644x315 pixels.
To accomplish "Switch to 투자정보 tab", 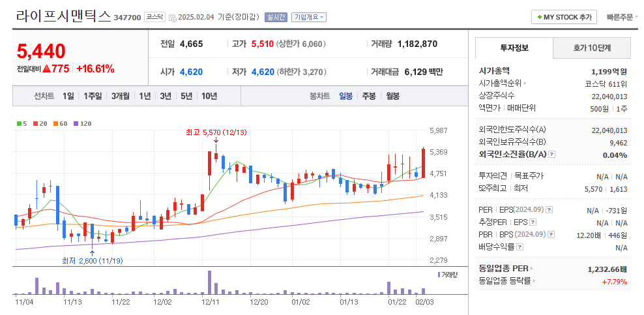I will tap(514, 48).
